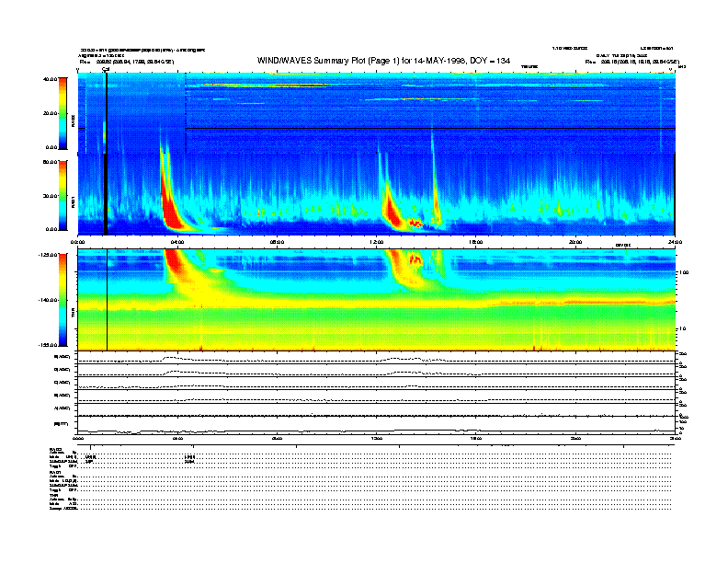Click the 08:00 time label under RAD1
Screen dimensions: 728x563
(x=277, y=242)
